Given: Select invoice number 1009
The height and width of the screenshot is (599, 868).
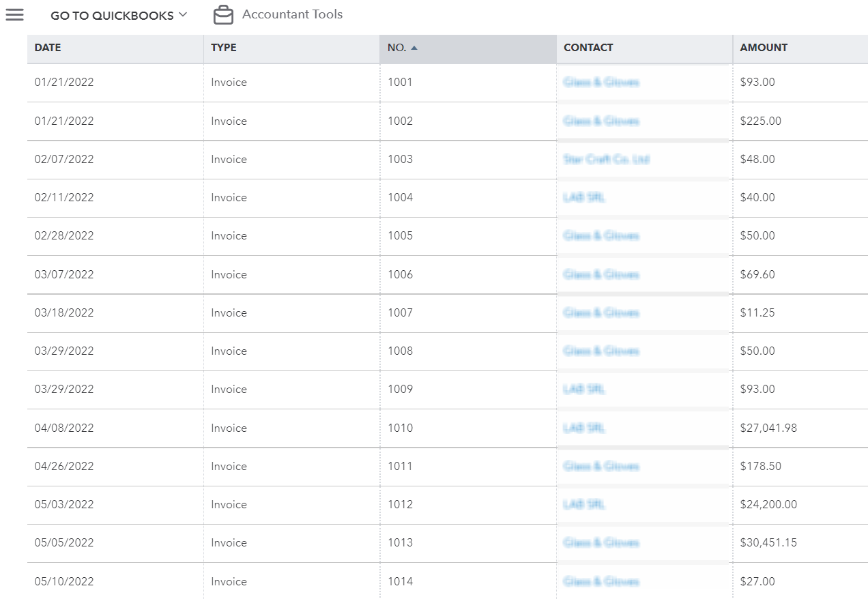Looking at the screenshot, I should click(x=400, y=389).
